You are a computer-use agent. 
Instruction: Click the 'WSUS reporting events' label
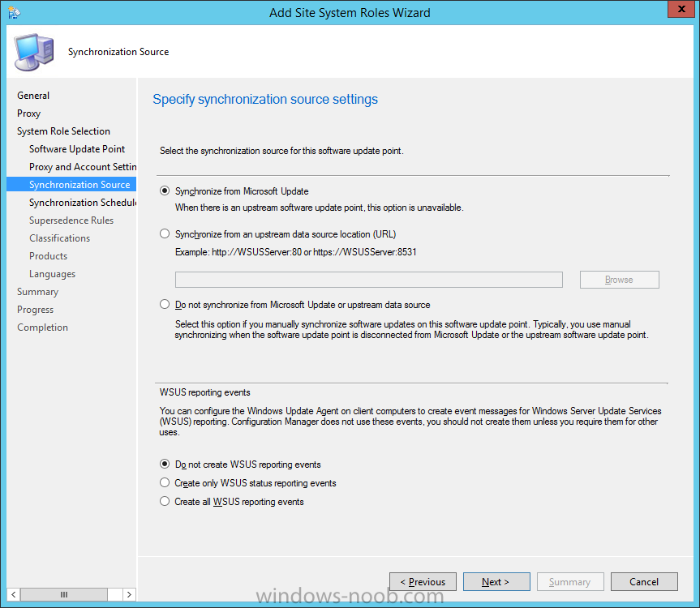coord(205,392)
